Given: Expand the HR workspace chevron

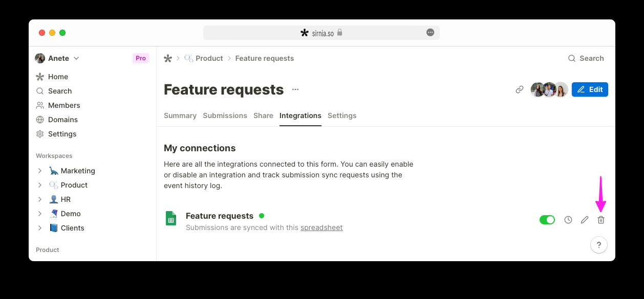Looking at the screenshot, I should (40, 199).
